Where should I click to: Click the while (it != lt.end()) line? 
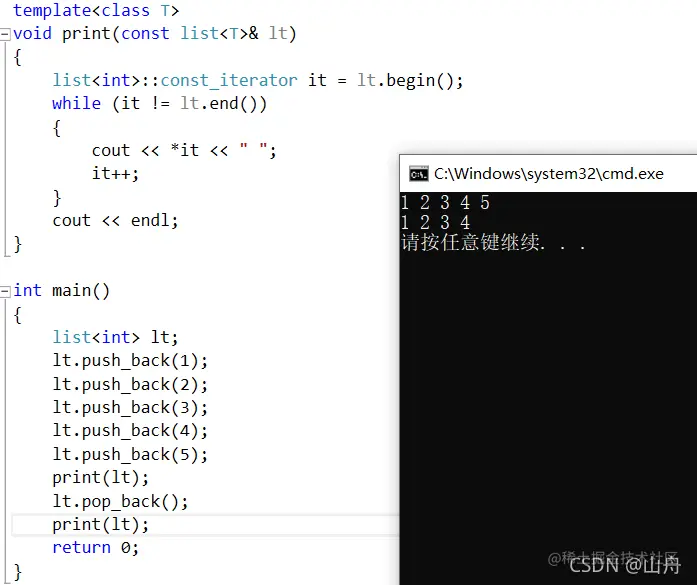[159, 104]
